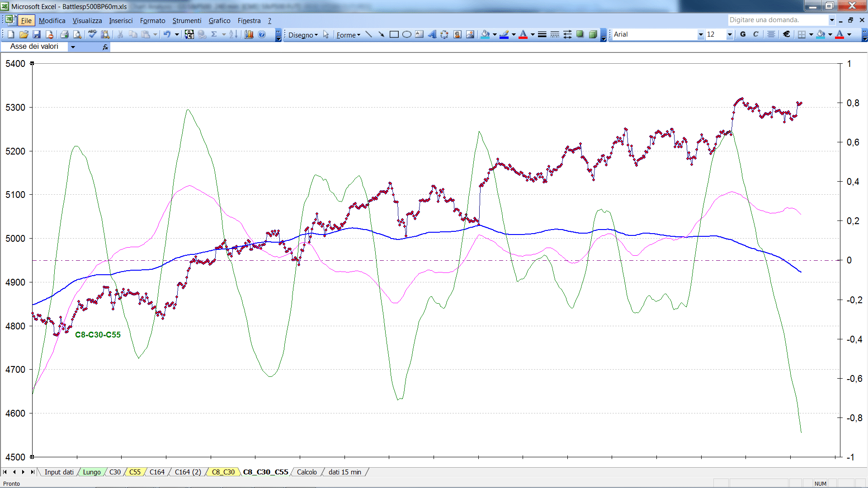868x488 pixels.
Task: Click the help question input box
Action: (778, 20)
